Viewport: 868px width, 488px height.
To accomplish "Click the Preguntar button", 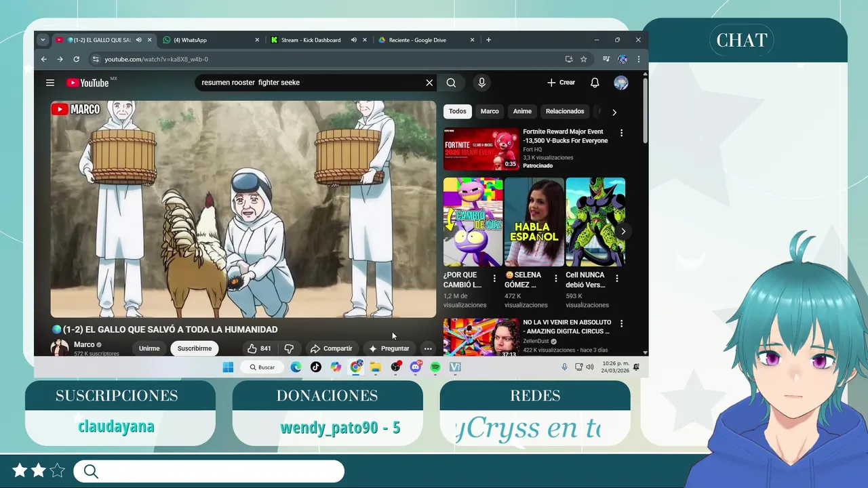I will click(x=389, y=348).
